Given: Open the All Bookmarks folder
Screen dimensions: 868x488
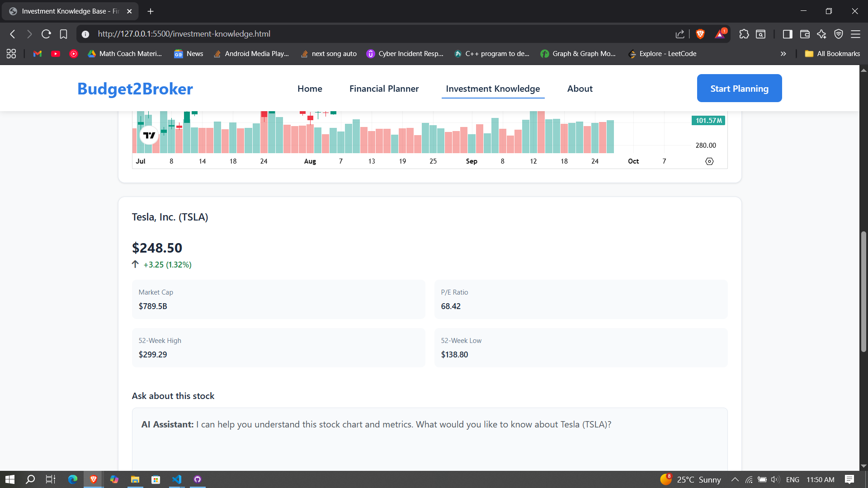Looking at the screenshot, I should click(832, 54).
